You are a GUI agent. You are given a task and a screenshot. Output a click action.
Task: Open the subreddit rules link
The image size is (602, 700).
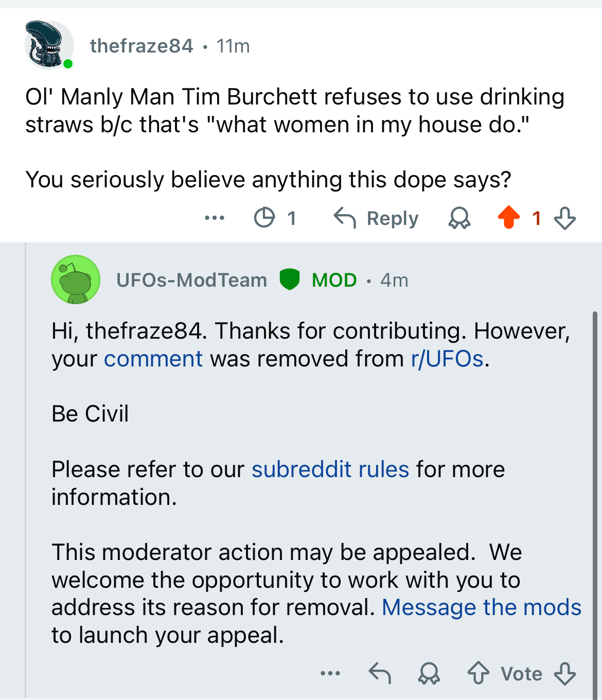(x=330, y=469)
